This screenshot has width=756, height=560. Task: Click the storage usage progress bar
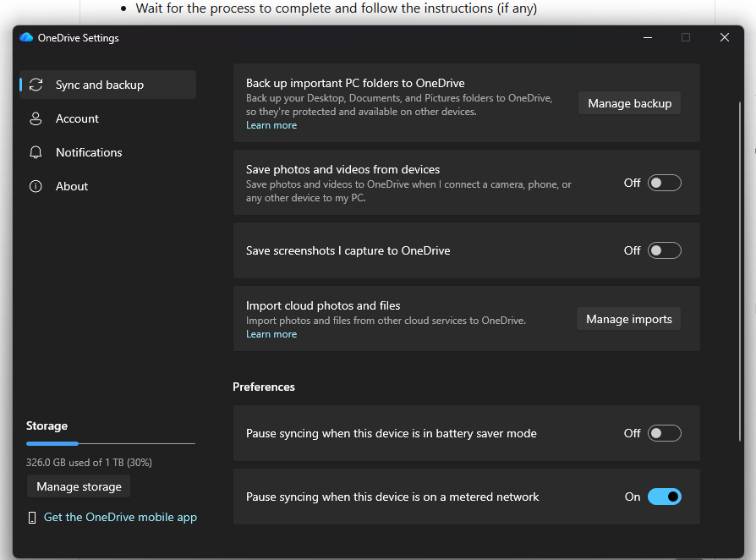[x=111, y=443]
